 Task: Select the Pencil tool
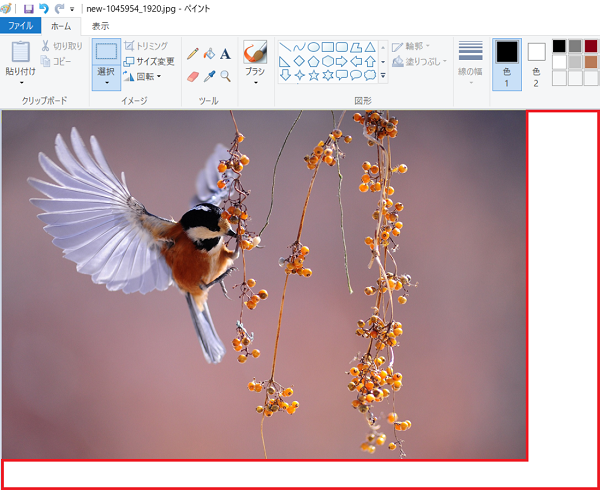(192, 54)
